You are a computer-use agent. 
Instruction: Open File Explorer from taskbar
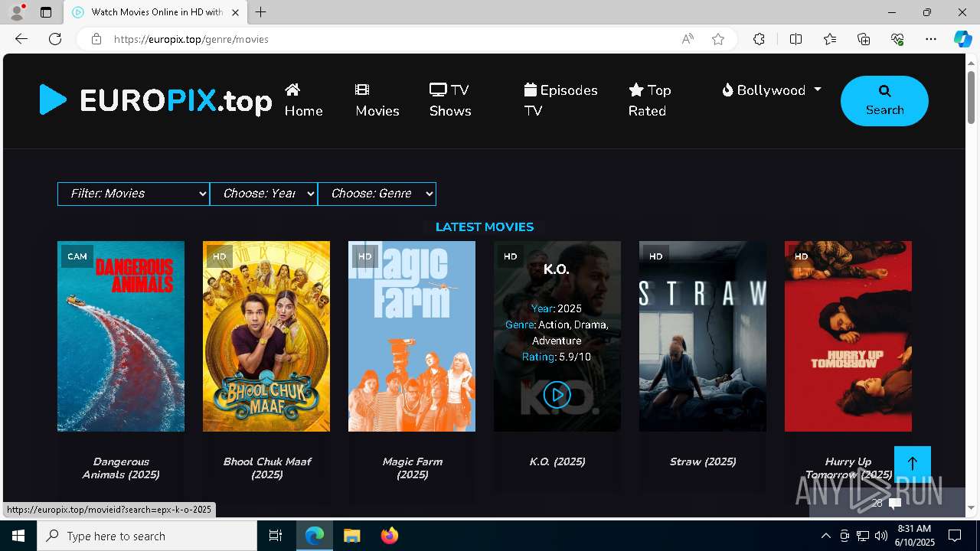coord(351,536)
